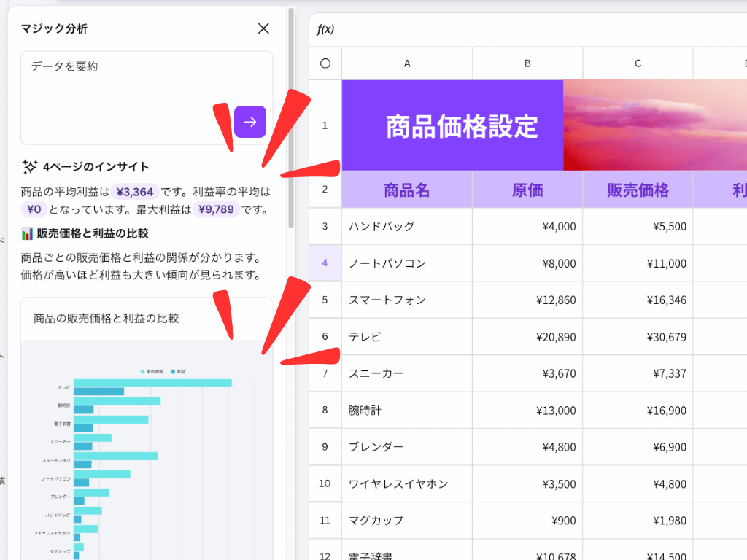Viewport: 747px width, 560px height.
Task: Click the 商品名 header cell
Action: [x=406, y=190]
